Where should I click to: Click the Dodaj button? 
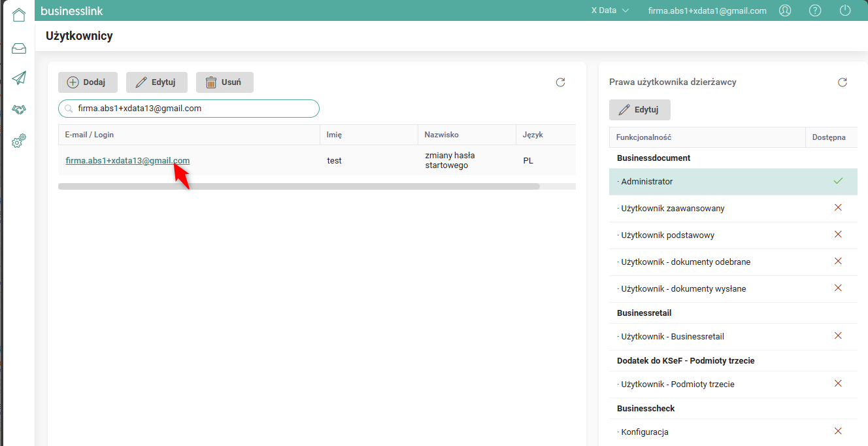tap(88, 82)
